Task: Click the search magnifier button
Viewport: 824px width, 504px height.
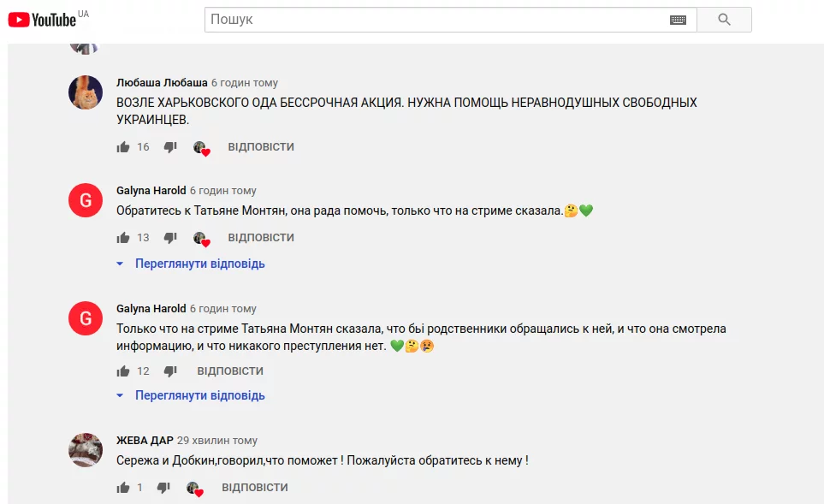Action: pos(724,20)
